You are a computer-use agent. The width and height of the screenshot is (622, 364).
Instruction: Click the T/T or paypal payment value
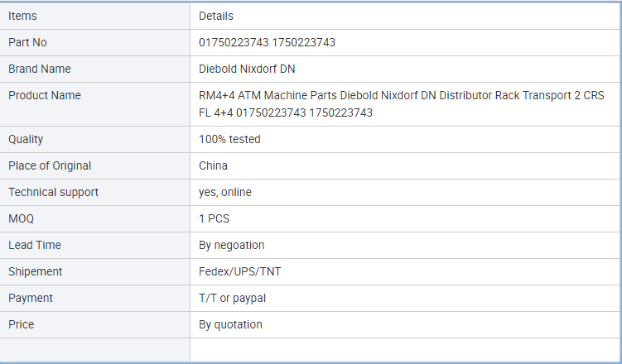tap(233, 299)
